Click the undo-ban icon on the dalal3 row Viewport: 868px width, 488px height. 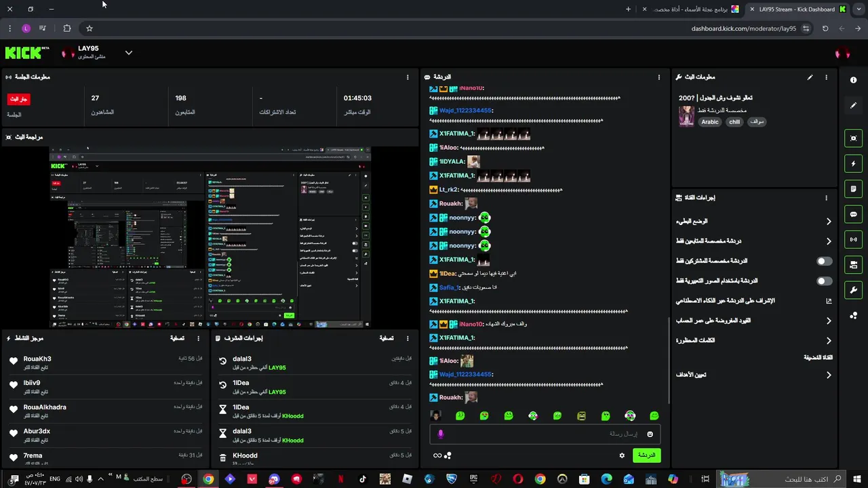[222, 361]
